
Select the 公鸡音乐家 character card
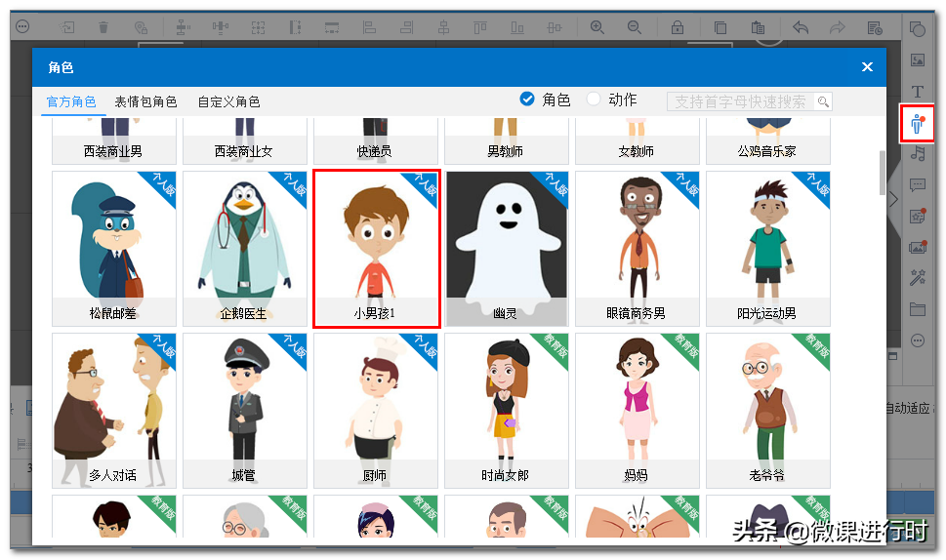point(768,141)
